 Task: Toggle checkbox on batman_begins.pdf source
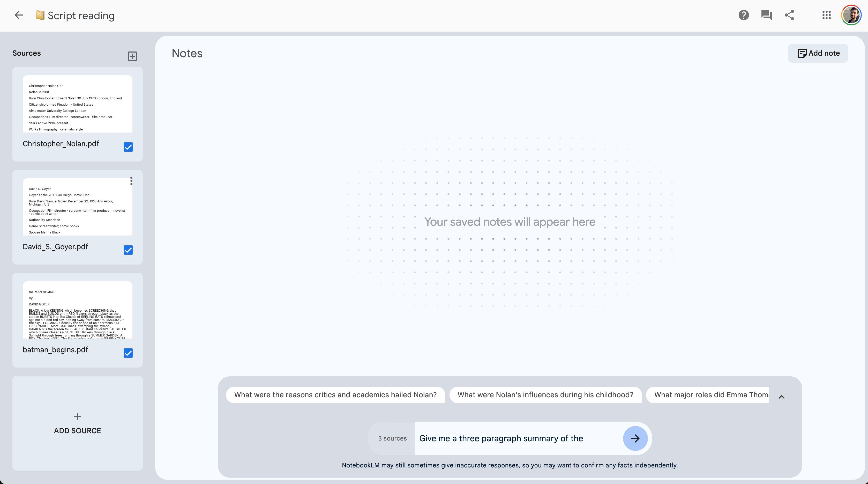pyautogui.click(x=128, y=353)
